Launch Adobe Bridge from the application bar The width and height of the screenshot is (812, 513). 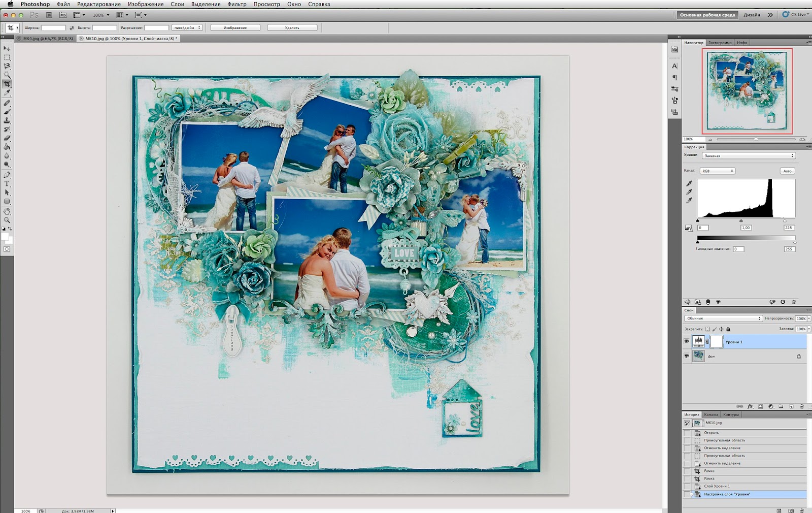49,15
